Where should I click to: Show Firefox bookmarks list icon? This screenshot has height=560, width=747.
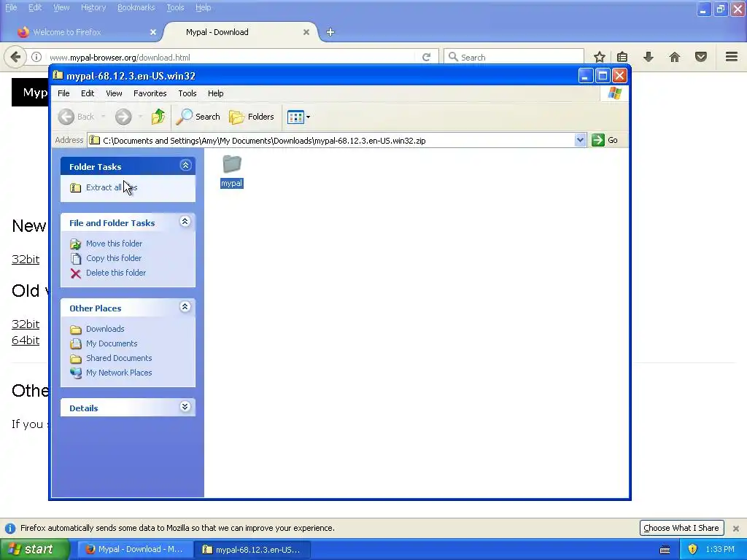622,57
